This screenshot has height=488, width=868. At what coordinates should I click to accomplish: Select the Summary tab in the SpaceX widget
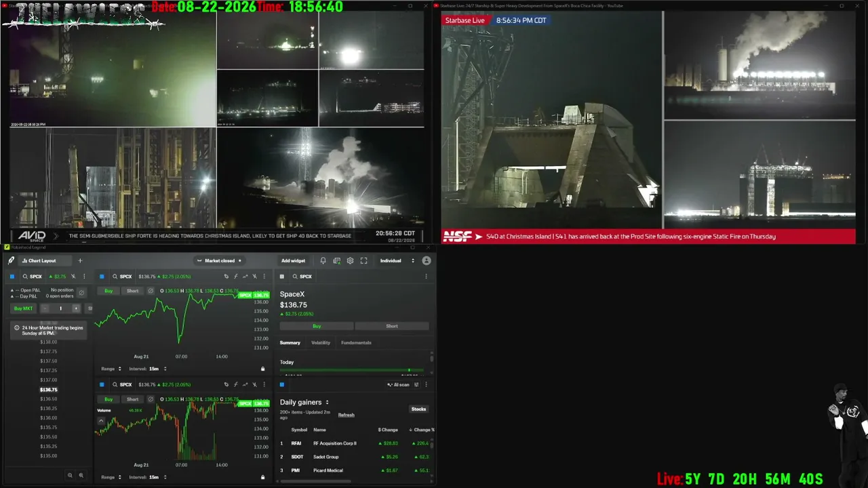coord(290,343)
